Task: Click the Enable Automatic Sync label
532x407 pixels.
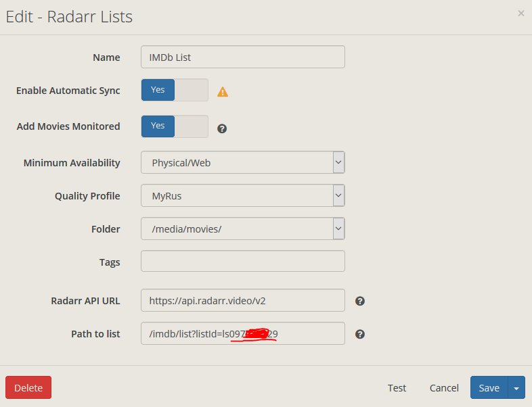Action: tap(68, 91)
